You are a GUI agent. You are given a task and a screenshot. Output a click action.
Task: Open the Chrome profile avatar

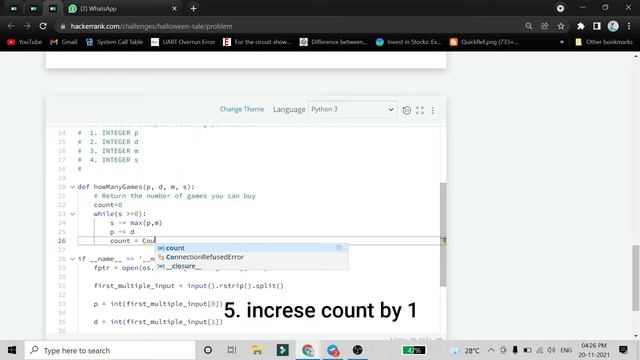pyautogui.click(x=613, y=26)
